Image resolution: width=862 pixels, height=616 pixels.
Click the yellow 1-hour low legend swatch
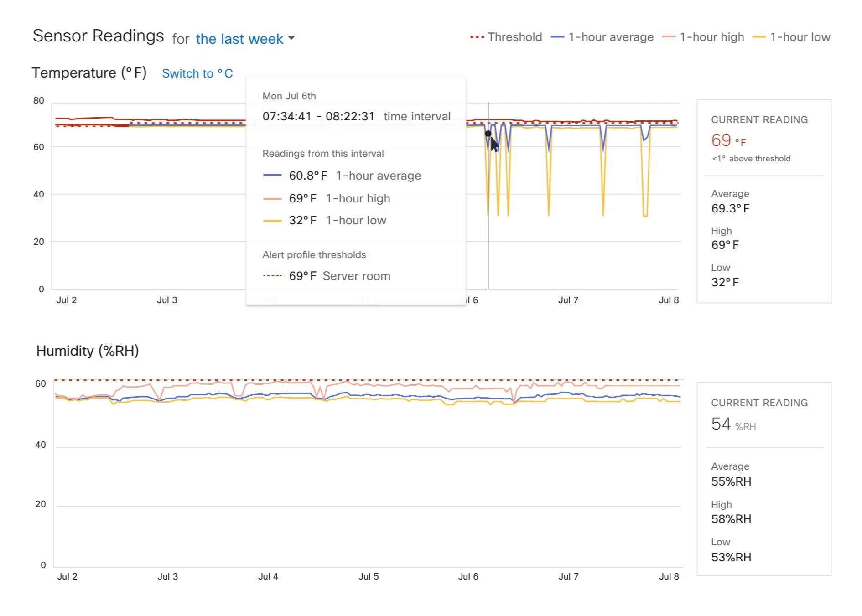click(x=759, y=37)
